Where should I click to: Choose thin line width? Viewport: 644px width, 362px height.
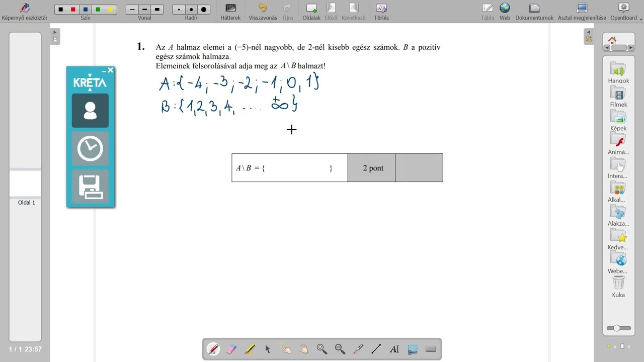[x=132, y=10]
